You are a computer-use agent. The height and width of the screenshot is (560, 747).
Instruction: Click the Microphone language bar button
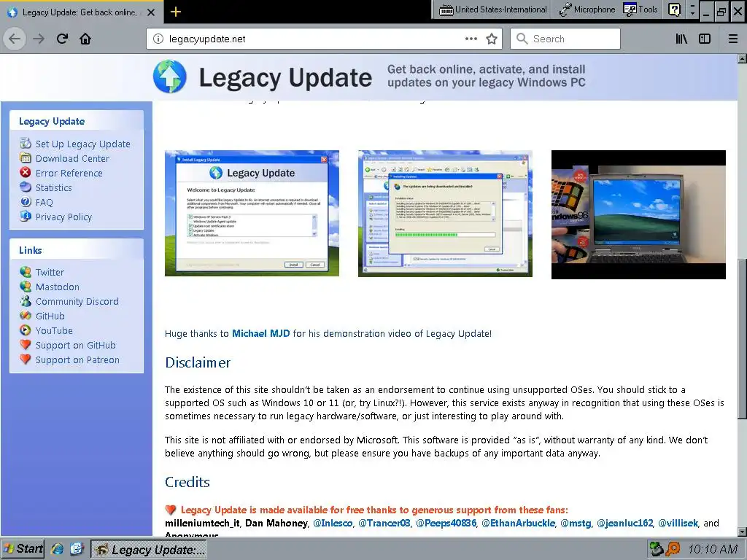click(x=587, y=9)
